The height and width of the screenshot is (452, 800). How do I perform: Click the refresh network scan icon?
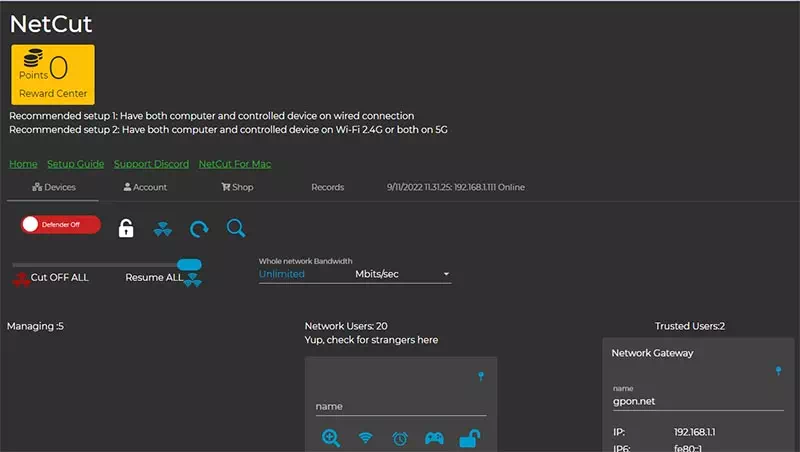199,229
